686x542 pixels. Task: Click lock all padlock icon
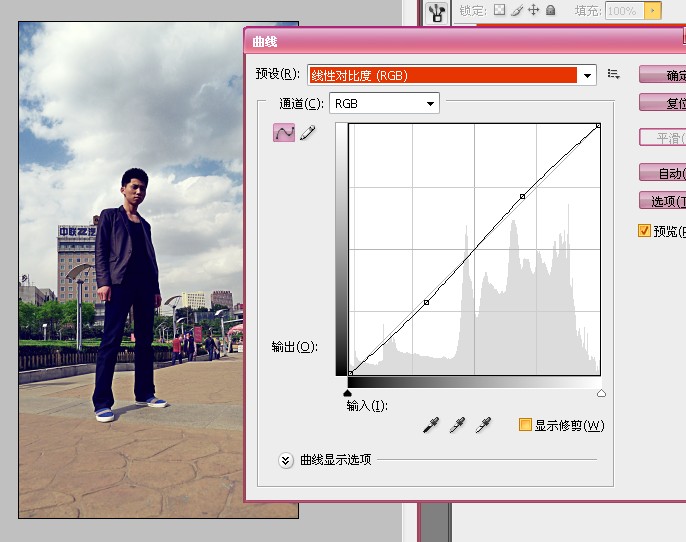click(x=550, y=10)
